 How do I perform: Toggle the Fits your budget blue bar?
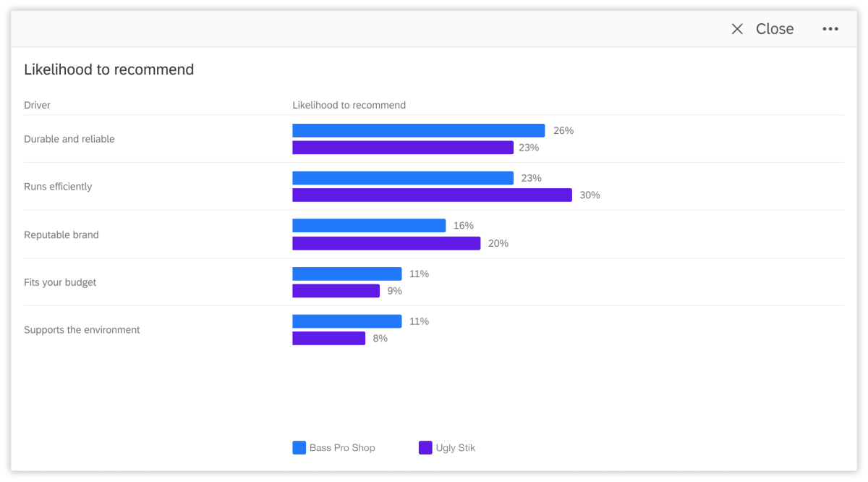coord(346,274)
